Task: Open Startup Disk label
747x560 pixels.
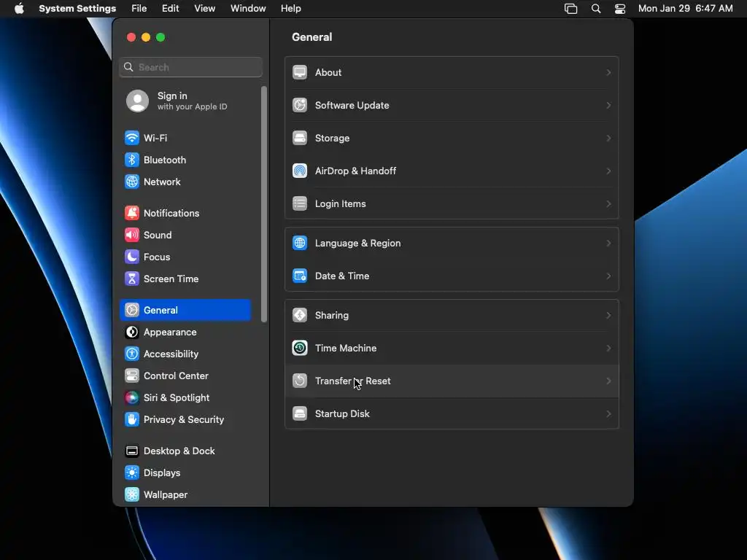Action: click(342, 414)
